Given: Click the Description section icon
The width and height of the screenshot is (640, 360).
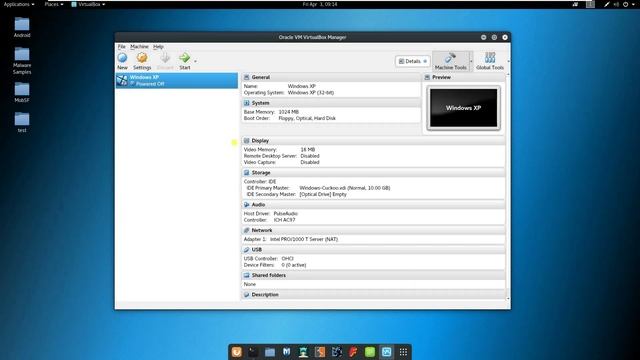Looking at the screenshot, I should pyautogui.click(x=247, y=294).
